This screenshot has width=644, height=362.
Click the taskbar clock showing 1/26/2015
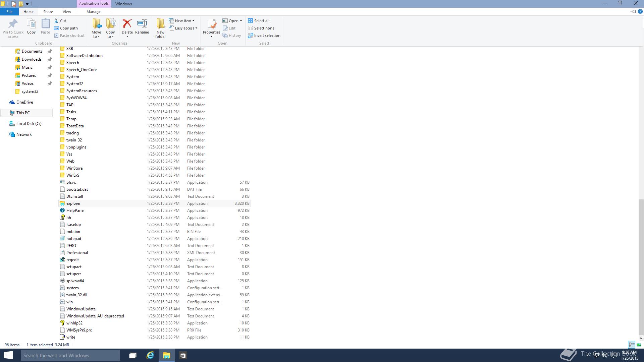[629, 355]
